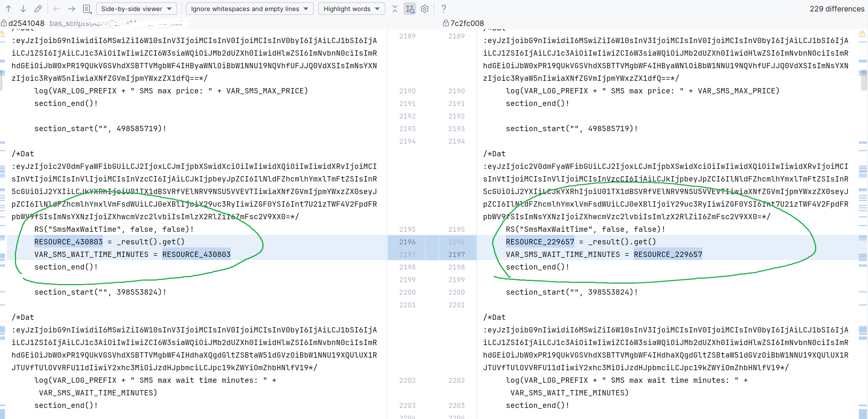The width and height of the screenshot is (868, 419).
Task: Click the left pane warning triangle icon
Action: point(2,34)
